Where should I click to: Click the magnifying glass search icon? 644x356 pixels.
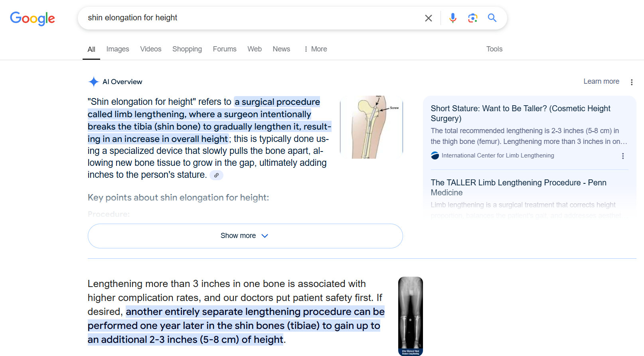pyautogui.click(x=492, y=18)
